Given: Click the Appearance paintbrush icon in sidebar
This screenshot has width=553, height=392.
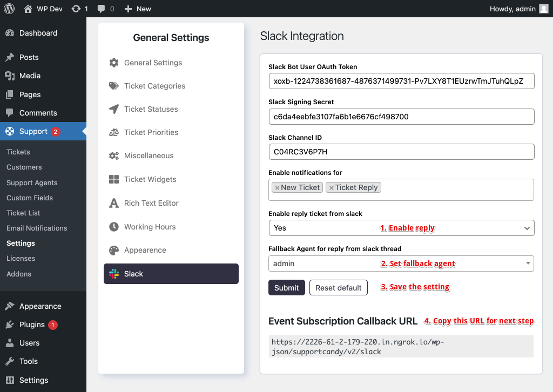Looking at the screenshot, I should click(x=10, y=306).
